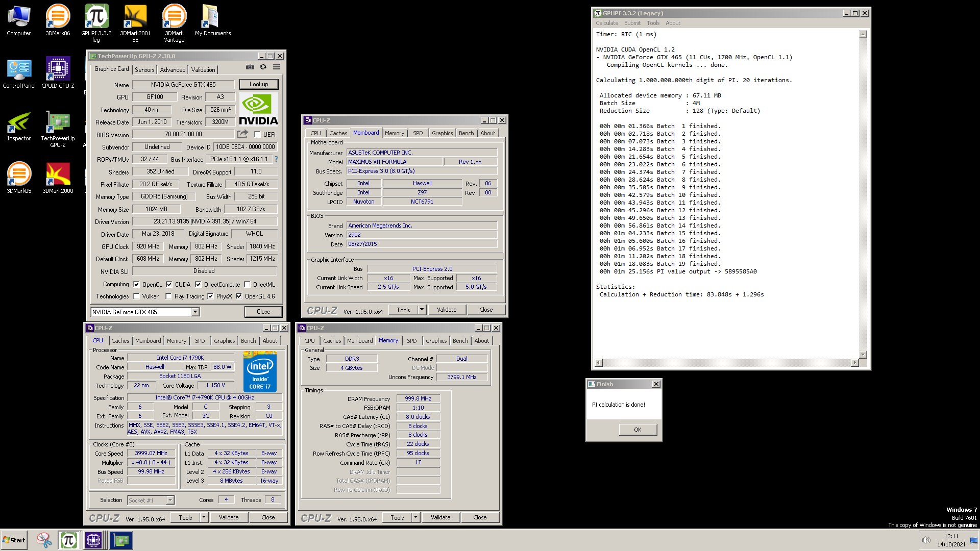Open 3DMark2001 SE desktop shortcut

(135, 23)
